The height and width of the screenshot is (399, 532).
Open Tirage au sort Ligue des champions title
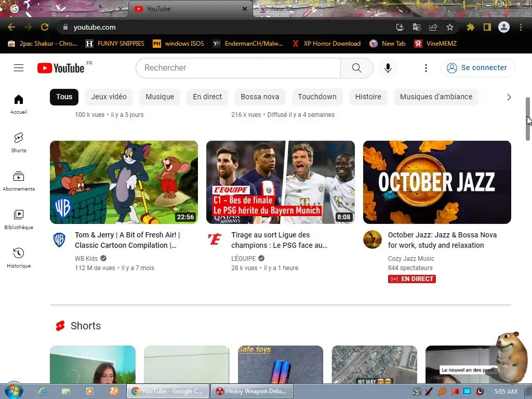(279, 240)
